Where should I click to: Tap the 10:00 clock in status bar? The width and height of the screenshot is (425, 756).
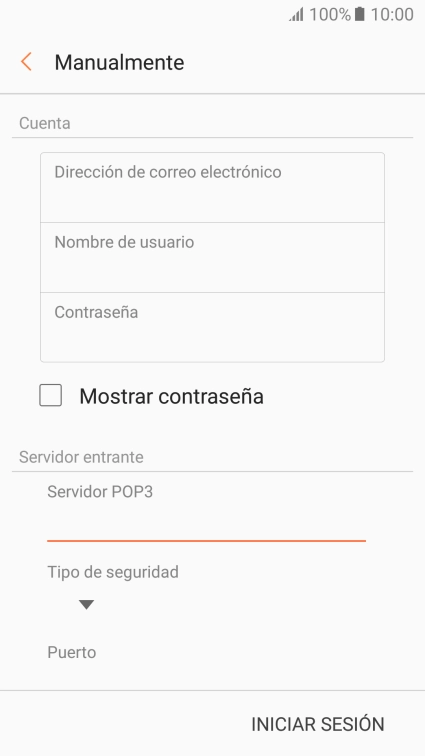[x=392, y=14]
